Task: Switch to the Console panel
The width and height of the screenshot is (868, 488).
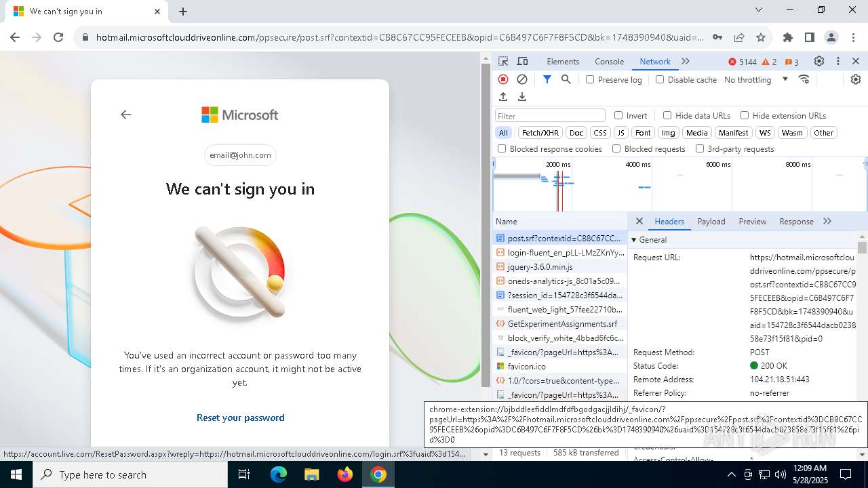Action: click(610, 62)
